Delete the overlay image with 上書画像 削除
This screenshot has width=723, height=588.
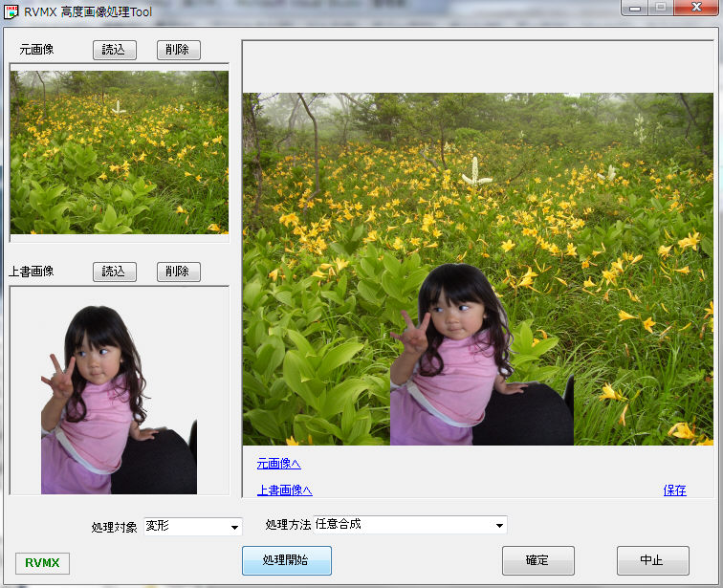178,272
